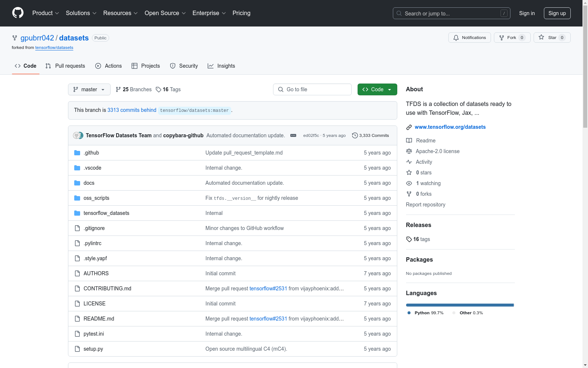Open the README.md file

click(99, 319)
